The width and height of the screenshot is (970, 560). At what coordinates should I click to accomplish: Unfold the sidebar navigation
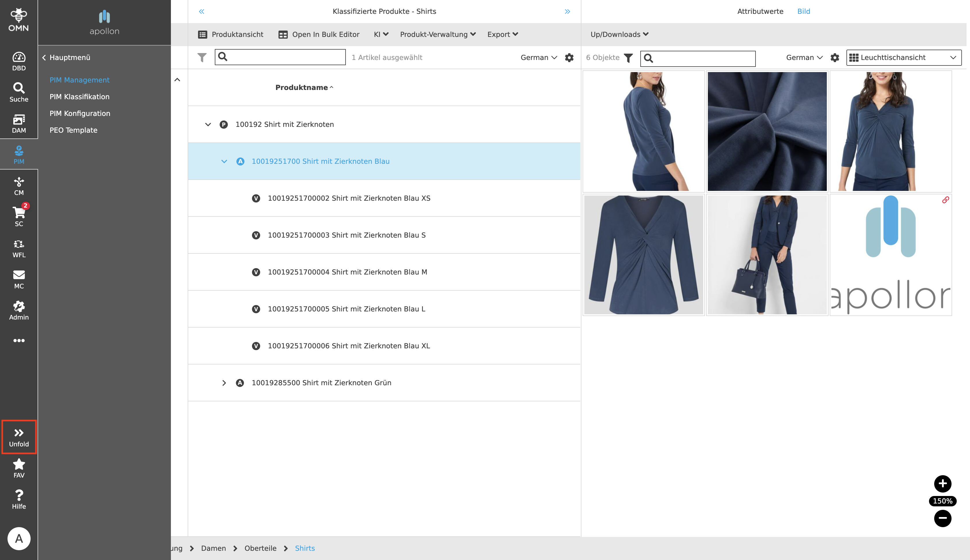coord(19,437)
